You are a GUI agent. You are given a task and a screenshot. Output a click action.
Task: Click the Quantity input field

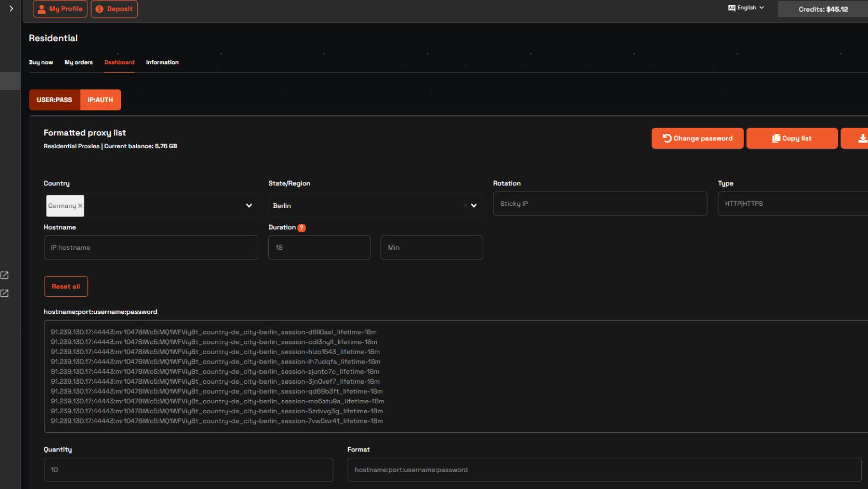(x=188, y=470)
